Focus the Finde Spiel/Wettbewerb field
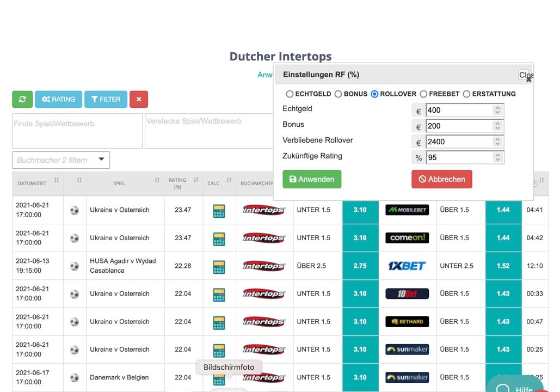Viewport: 560px width, 392px height. 77,131
